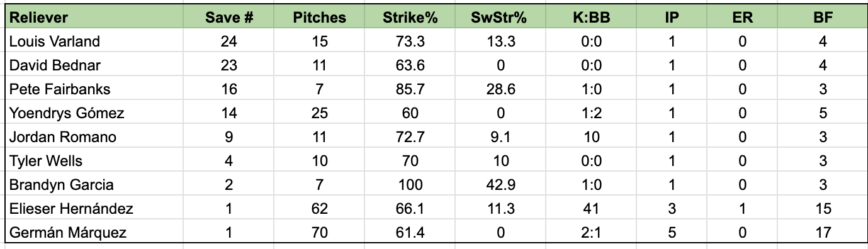
Task: Click Germán Márquez's 70 pitches cell
Action: pos(320,233)
